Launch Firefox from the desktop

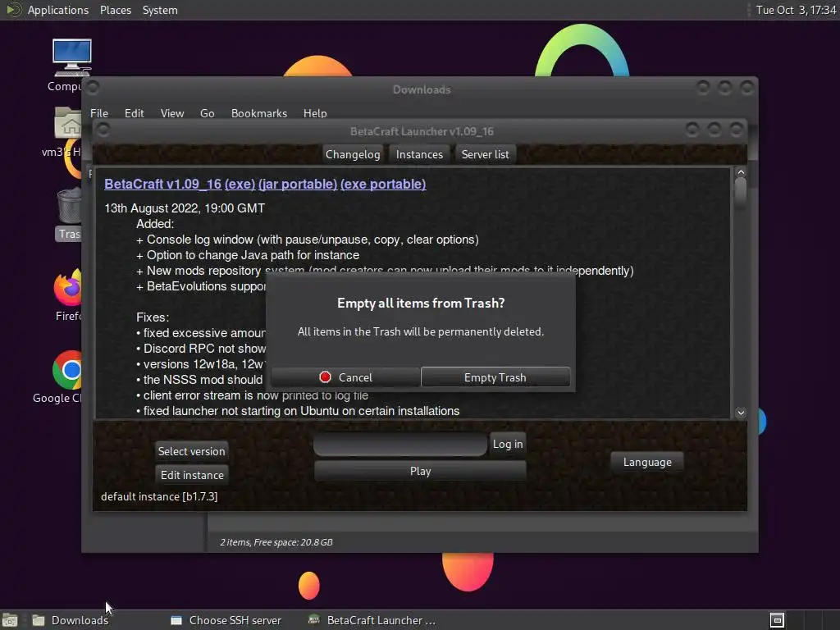[x=68, y=288]
